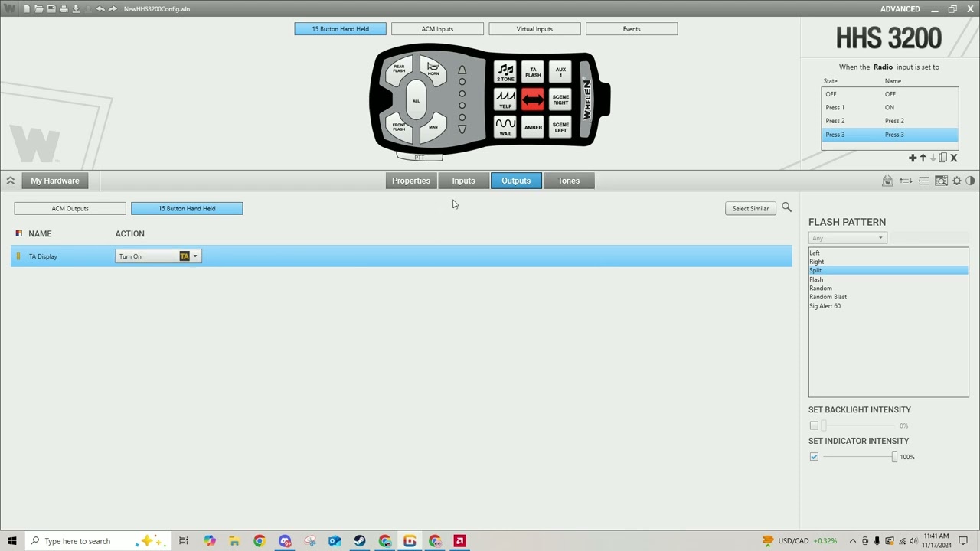The width and height of the screenshot is (980, 551).
Task: Collapse the upper panel with the chevron
Action: [11, 181]
